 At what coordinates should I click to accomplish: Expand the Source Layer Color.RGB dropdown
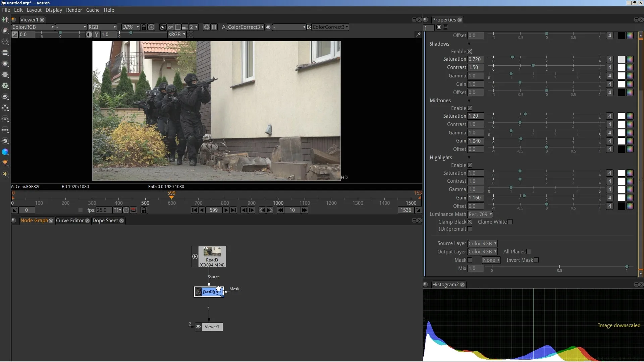[x=482, y=243]
